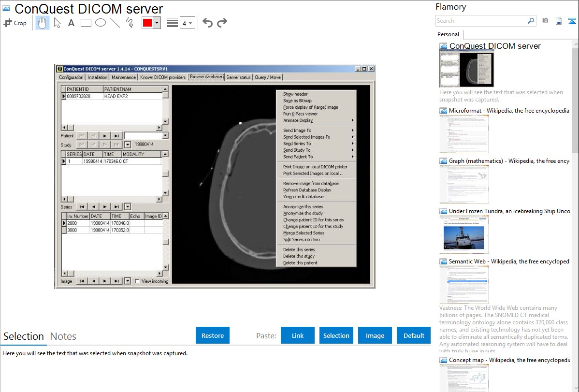Click the undo arrow
The image size is (579, 392).
click(x=207, y=23)
